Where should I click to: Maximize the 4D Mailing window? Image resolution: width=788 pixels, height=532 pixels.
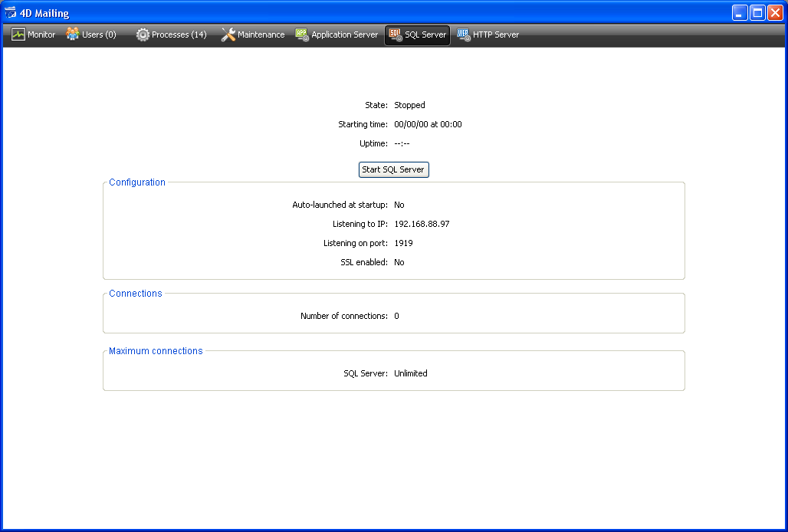(757, 12)
